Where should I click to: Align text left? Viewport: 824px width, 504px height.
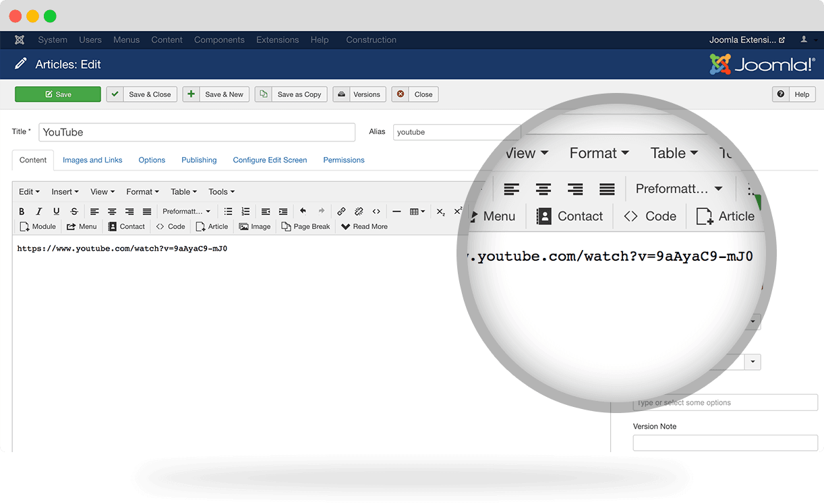(x=94, y=212)
